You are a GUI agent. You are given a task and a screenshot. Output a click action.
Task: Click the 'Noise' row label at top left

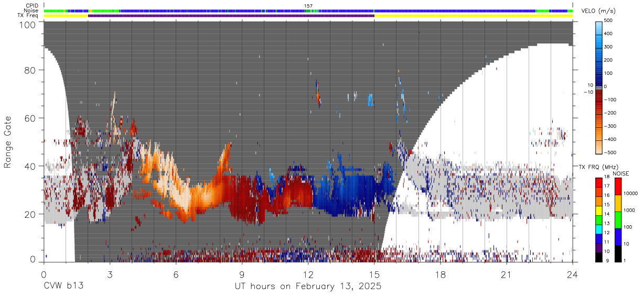coord(31,10)
